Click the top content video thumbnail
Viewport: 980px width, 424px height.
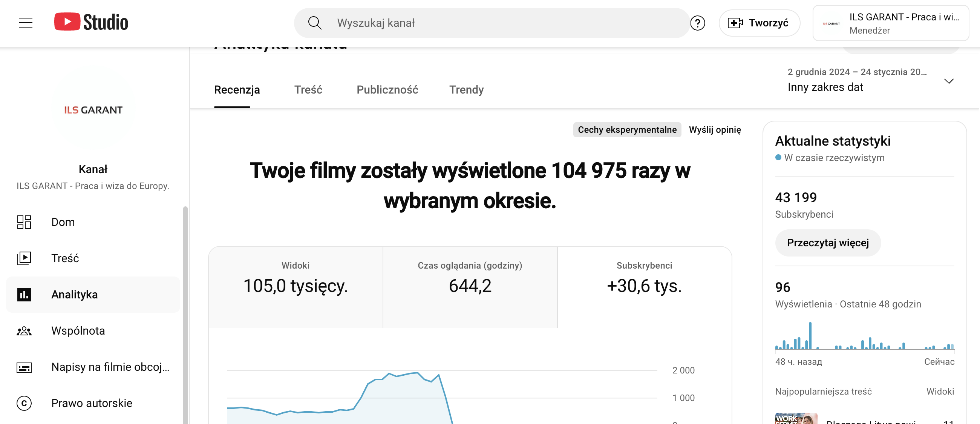click(x=796, y=418)
